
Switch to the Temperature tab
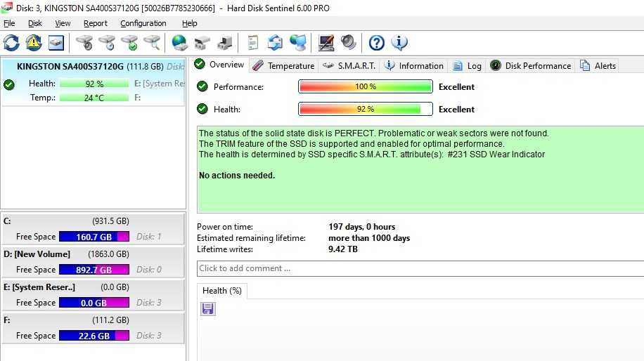283,65
